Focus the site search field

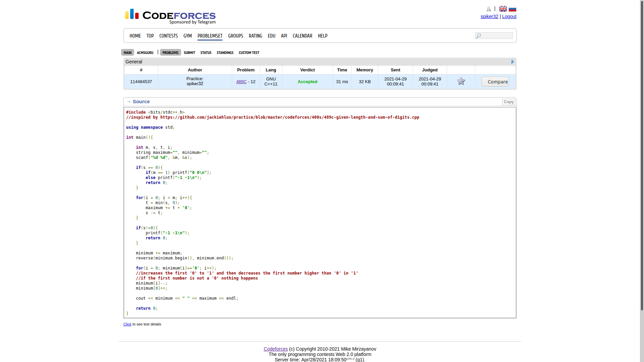[494, 36]
